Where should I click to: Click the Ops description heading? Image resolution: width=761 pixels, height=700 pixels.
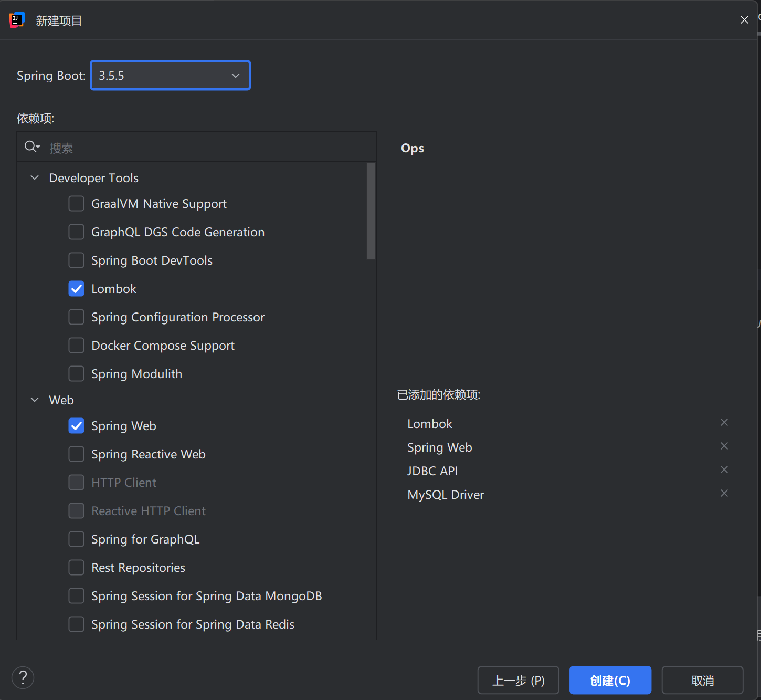point(413,148)
